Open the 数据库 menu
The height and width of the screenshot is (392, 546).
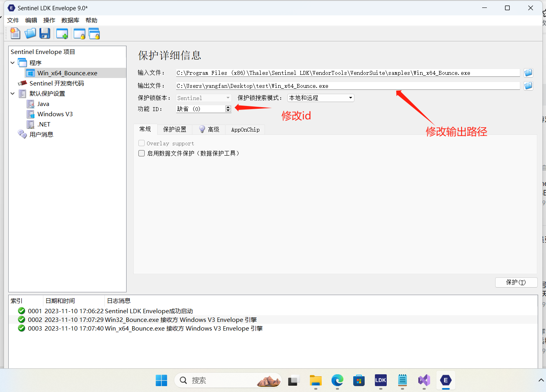pyautogui.click(x=70, y=20)
